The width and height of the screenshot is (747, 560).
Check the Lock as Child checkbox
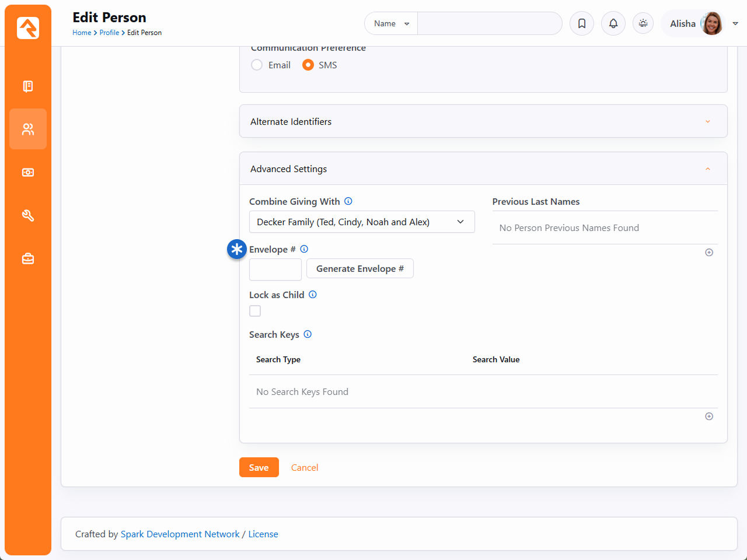(x=255, y=311)
